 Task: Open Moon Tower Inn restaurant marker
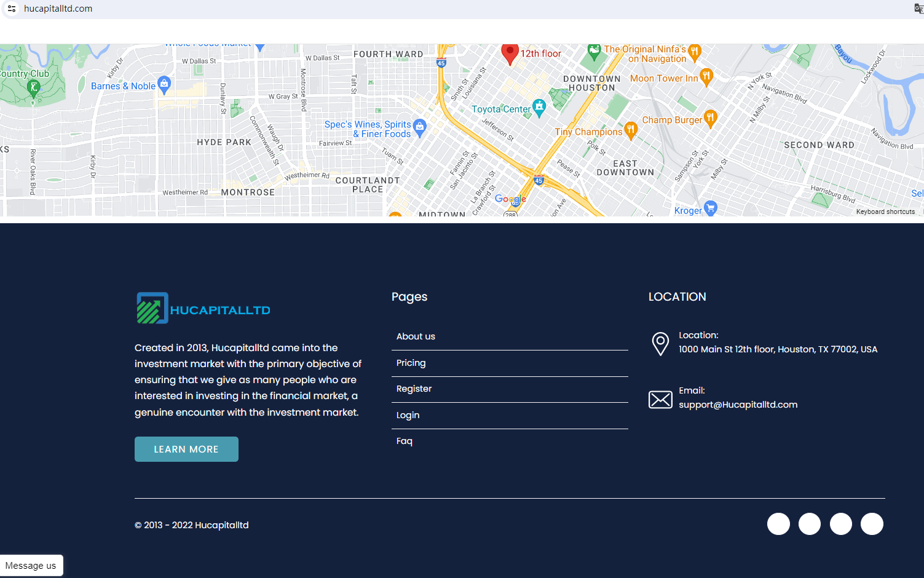(x=706, y=77)
